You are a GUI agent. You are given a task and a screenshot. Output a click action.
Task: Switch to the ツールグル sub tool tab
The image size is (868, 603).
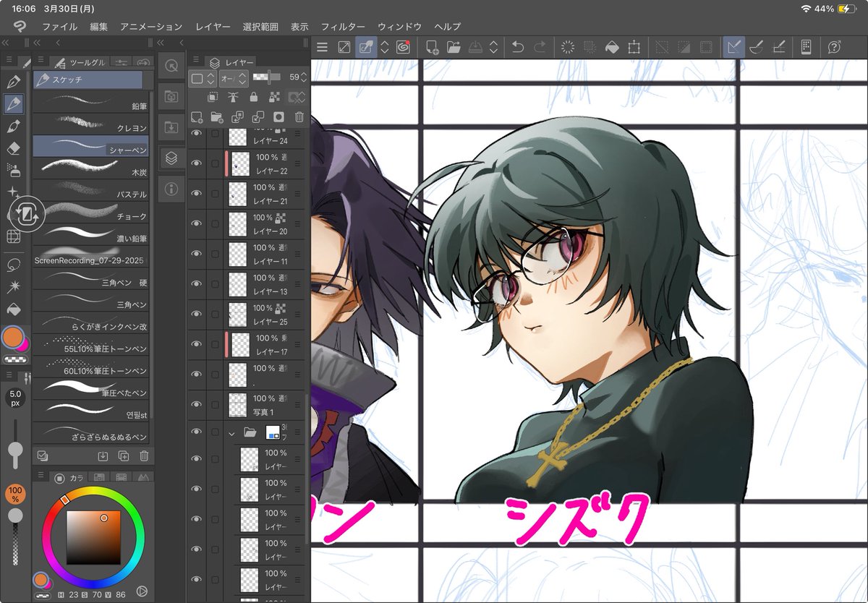[x=80, y=62]
